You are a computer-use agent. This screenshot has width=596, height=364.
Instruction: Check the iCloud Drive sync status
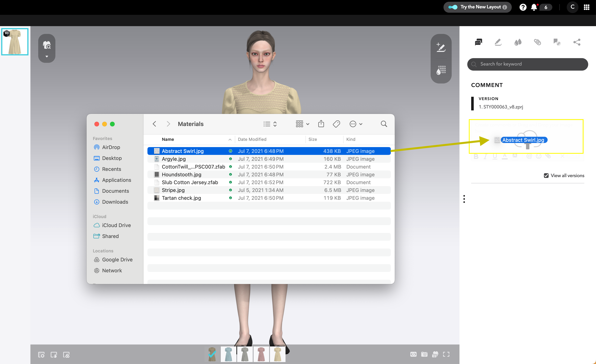pos(230,151)
